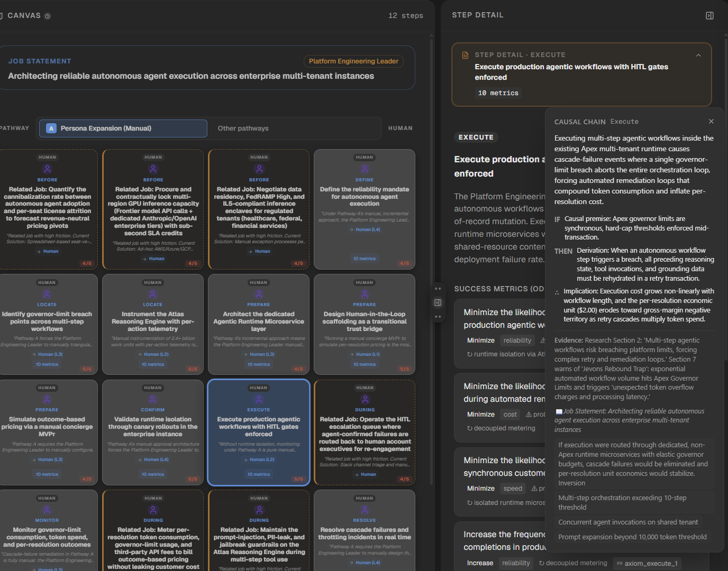
Task: Click Human (L2) tag on Instrument Atlas card
Action: point(153,355)
